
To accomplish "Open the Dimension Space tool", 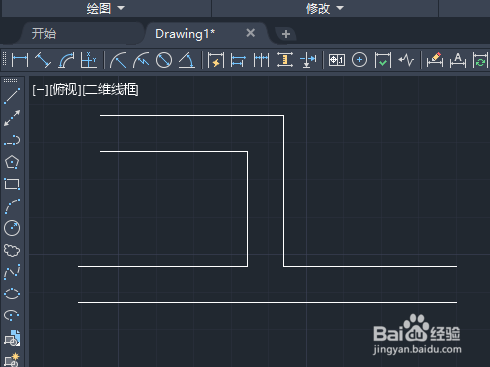I will coord(285,60).
